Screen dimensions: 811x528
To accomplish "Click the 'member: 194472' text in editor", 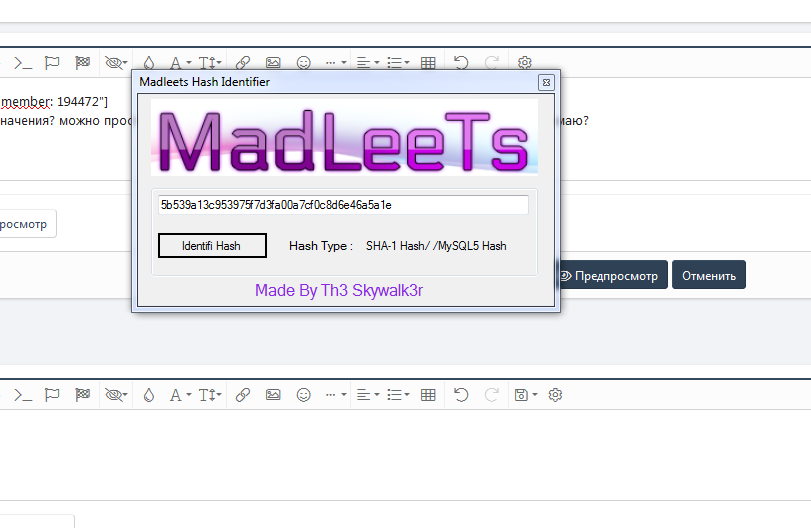I will coord(54,102).
